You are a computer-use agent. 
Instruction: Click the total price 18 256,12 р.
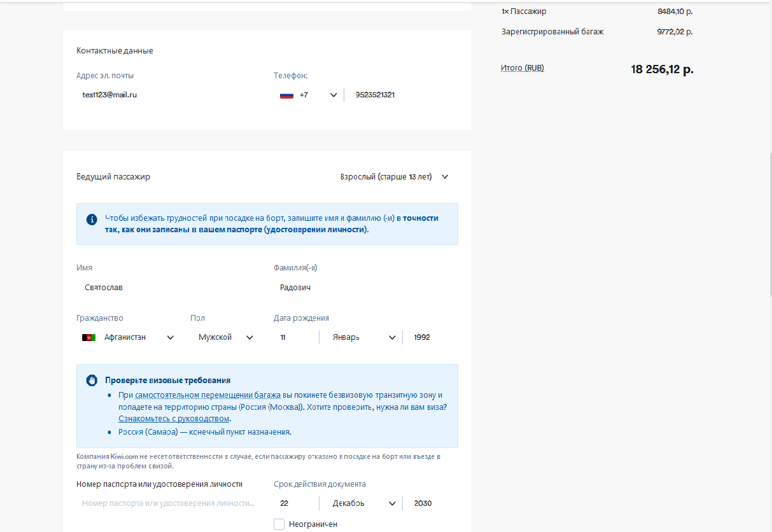pyautogui.click(x=662, y=69)
